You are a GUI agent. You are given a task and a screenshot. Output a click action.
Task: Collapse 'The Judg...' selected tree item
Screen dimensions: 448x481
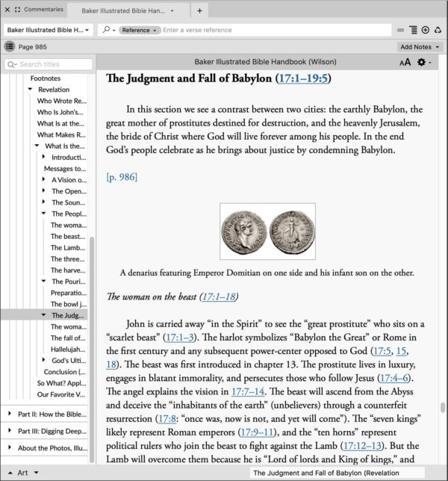pos(43,315)
